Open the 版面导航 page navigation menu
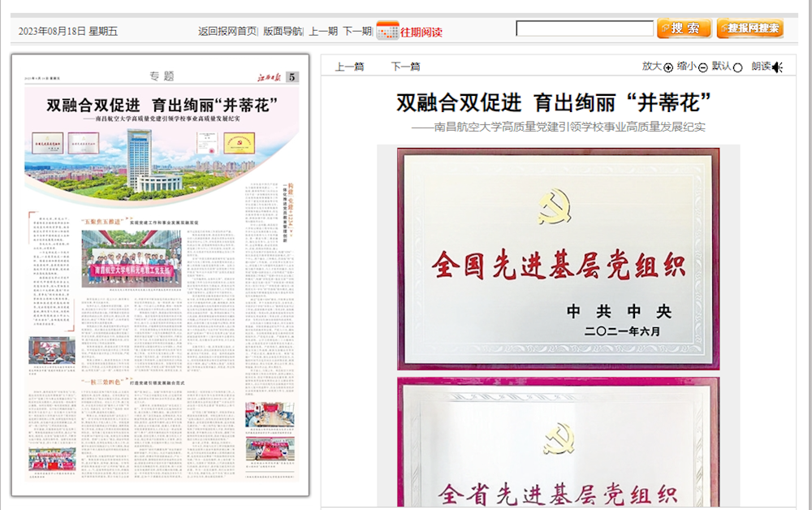The width and height of the screenshot is (812, 510). tap(283, 32)
